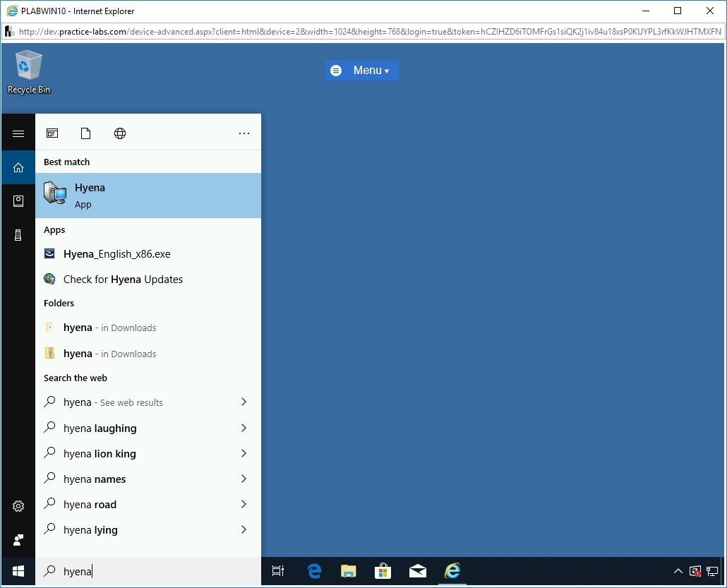Open File Explorer from the taskbar

pos(349,571)
